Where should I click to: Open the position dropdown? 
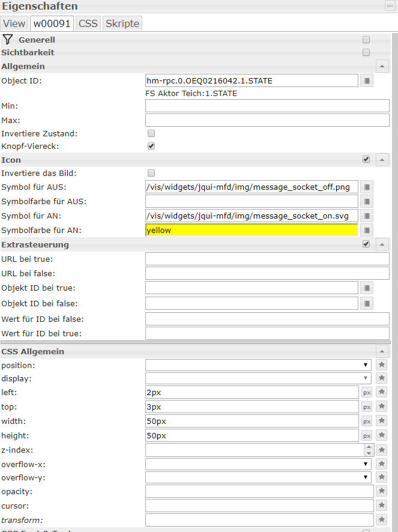(x=258, y=365)
